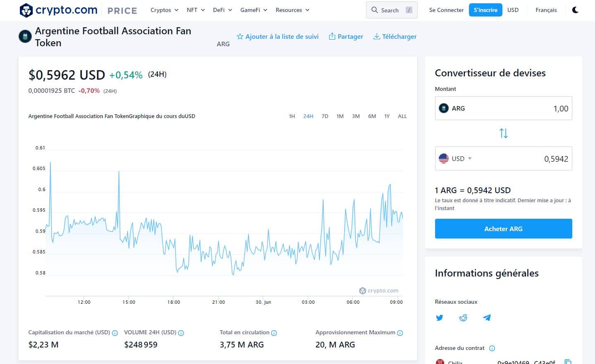Expand the DeFi dropdown menu
Viewport: 595px width, 364px height.
[222, 10]
